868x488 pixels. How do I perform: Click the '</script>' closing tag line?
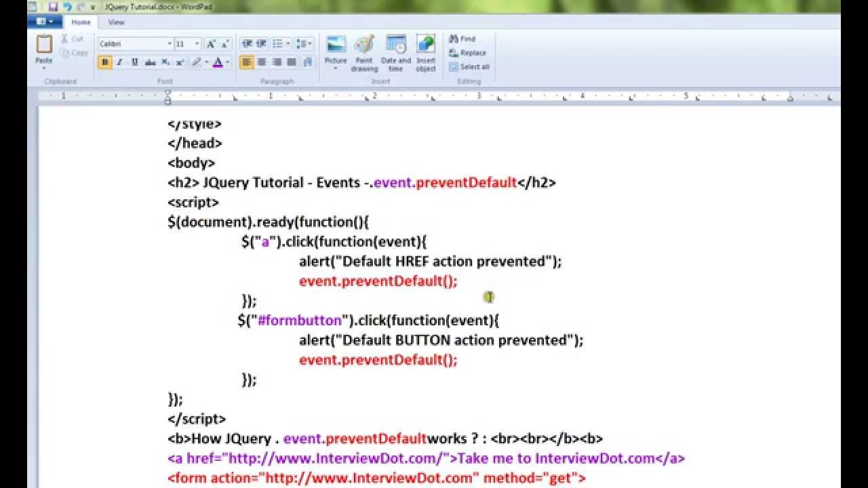197,419
